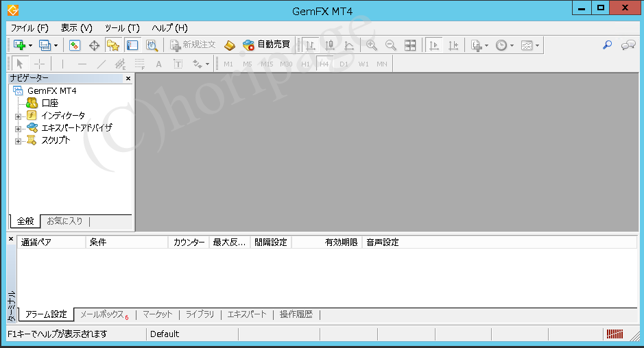
Task: Open the indicators list dropdown arrow
Action: coord(487,45)
